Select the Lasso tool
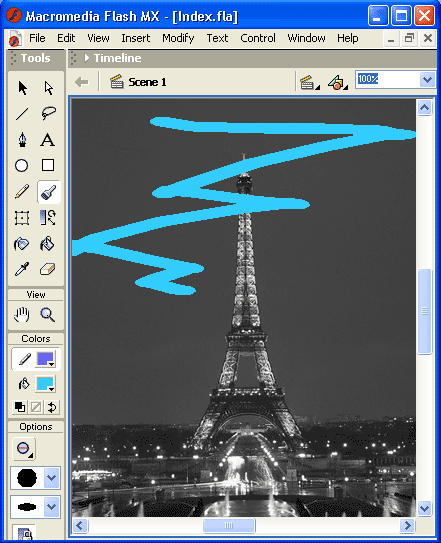 click(48, 114)
